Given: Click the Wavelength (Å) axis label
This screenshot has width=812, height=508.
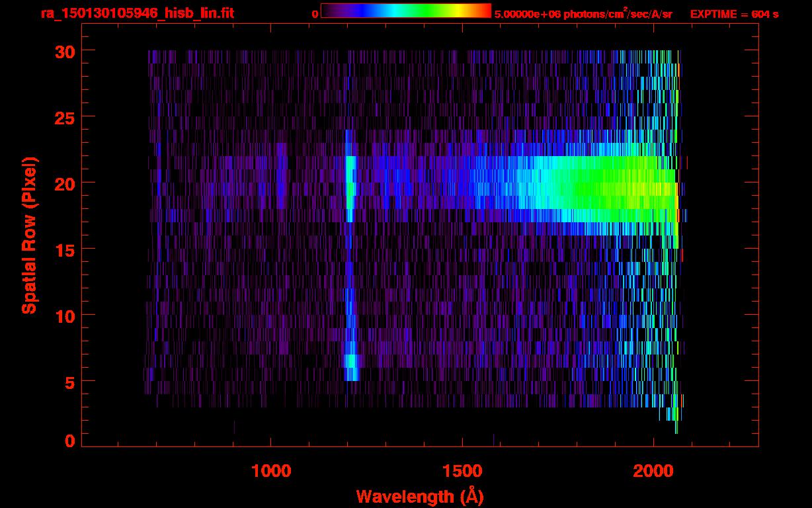Looking at the screenshot, I should tap(419, 496).
